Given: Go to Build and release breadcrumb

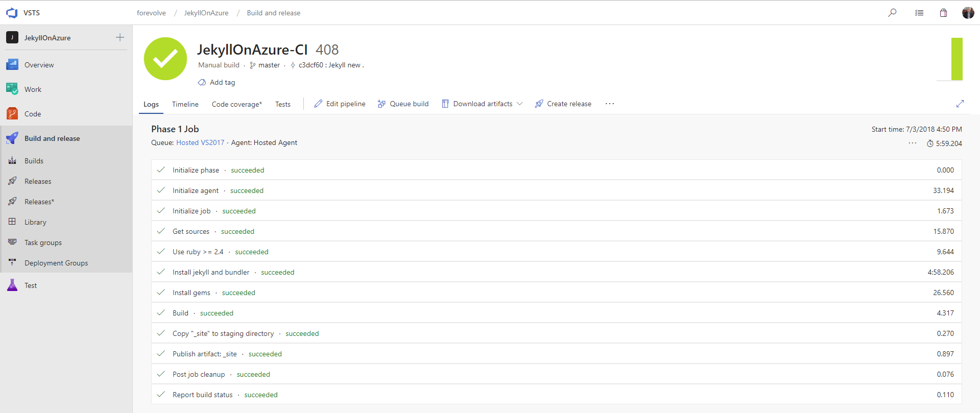Looking at the screenshot, I should (x=274, y=13).
